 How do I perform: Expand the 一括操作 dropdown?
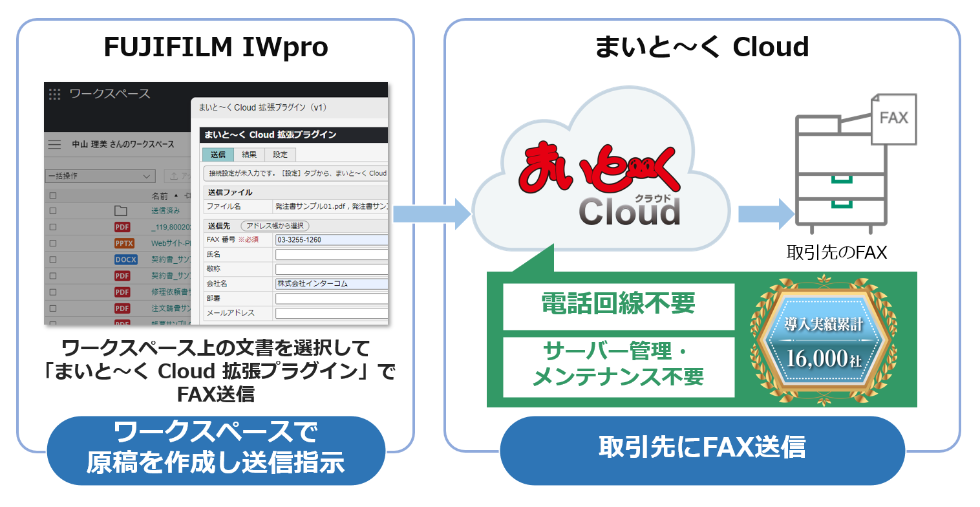100,176
